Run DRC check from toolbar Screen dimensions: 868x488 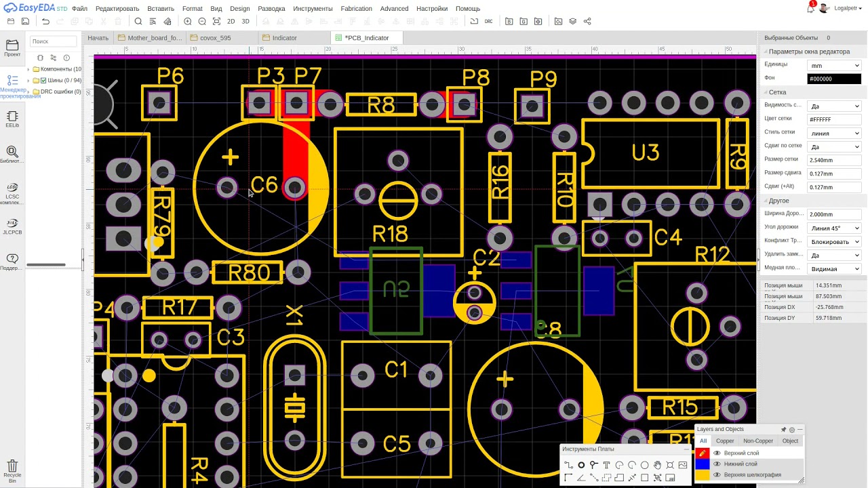(x=488, y=22)
